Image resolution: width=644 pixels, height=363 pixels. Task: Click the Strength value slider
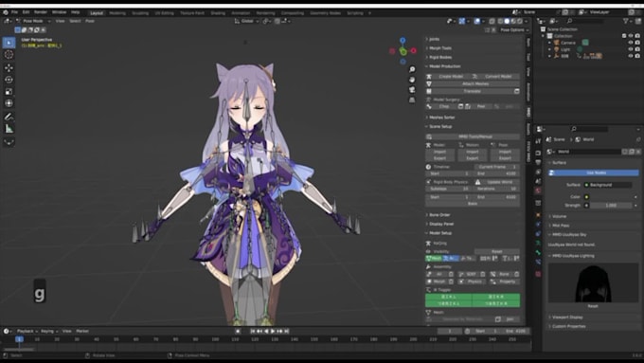[610, 205]
